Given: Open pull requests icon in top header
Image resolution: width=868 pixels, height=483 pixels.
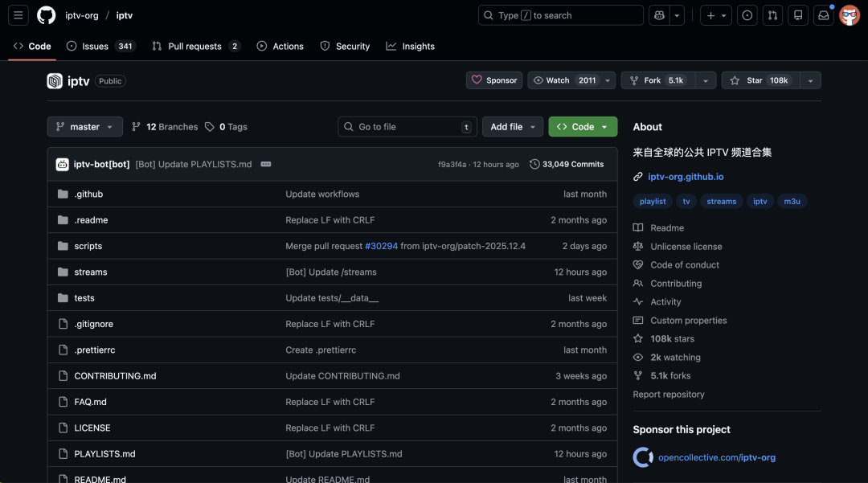Looking at the screenshot, I should click(x=772, y=15).
